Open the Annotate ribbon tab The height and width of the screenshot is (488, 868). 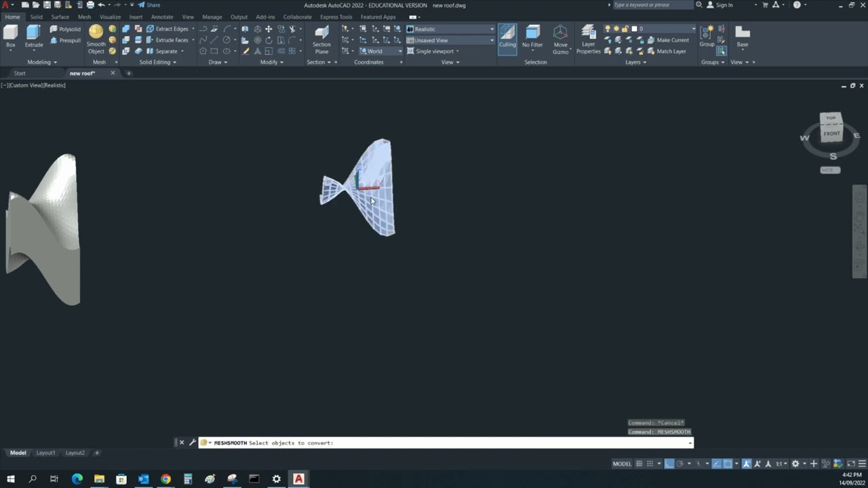[162, 17]
